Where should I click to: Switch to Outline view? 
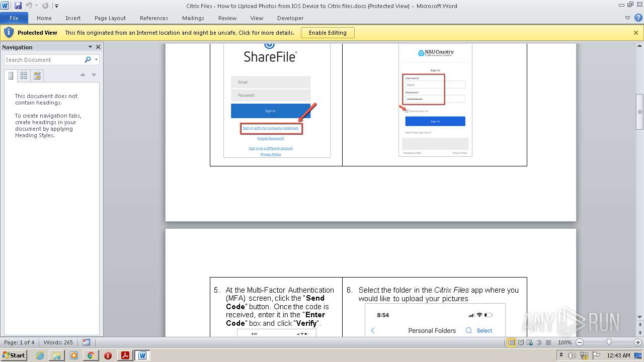[539, 342]
